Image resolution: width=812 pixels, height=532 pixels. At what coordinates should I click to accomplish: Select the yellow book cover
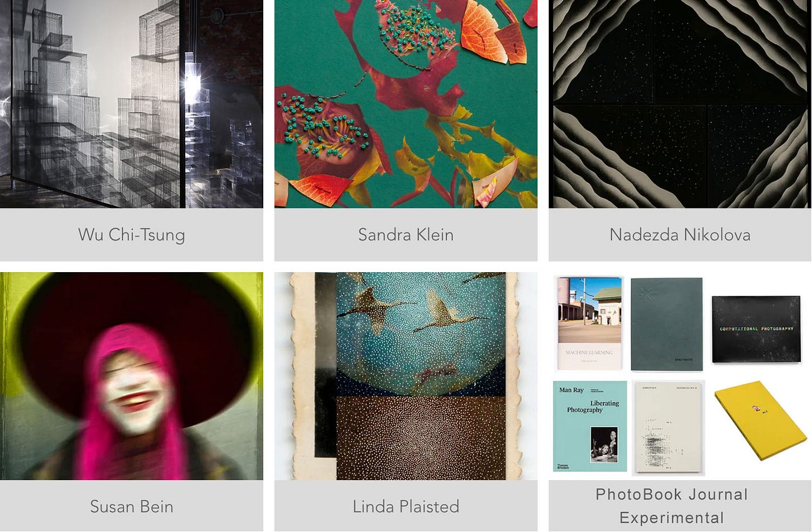pyautogui.click(x=761, y=420)
